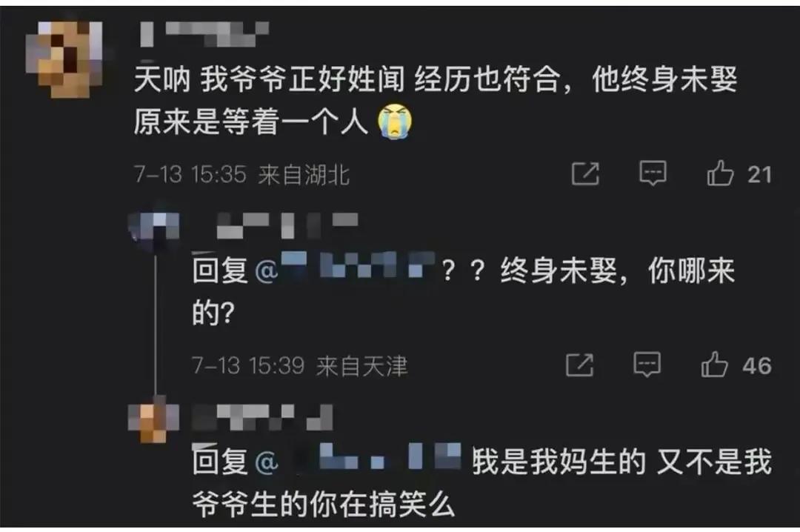This screenshot has height=532, width=800.
Task: Tap the 7-13 15:39 来自天津 timestamp
Action: [300, 365]
